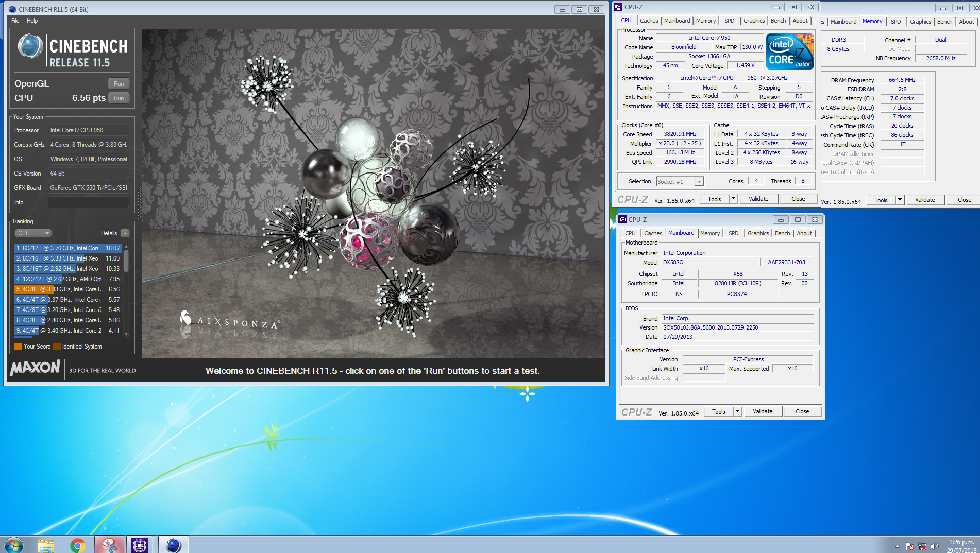Click the Ranking list vertical scrollbar
Screen dimensions: 980x553
pos(126,290)
